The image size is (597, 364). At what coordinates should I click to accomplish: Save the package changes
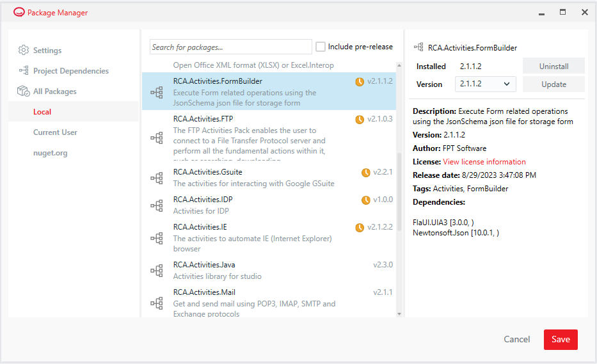click(x=561, y=339)
